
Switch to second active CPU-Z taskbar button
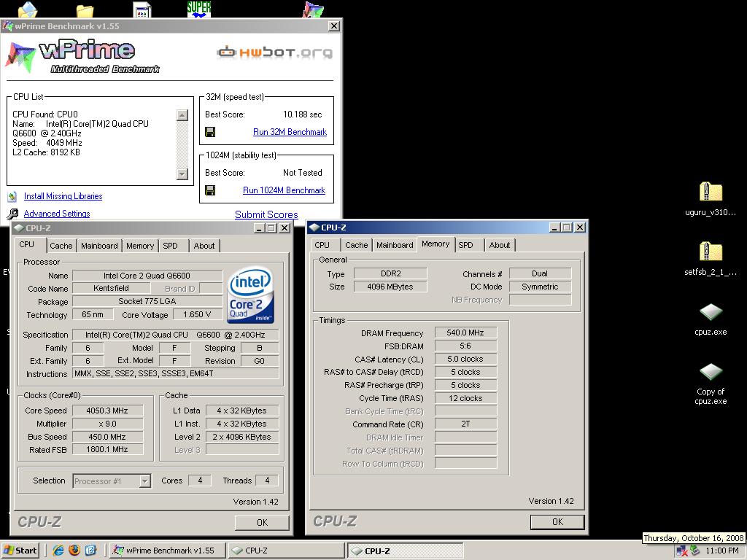click(x=405, y=551)
